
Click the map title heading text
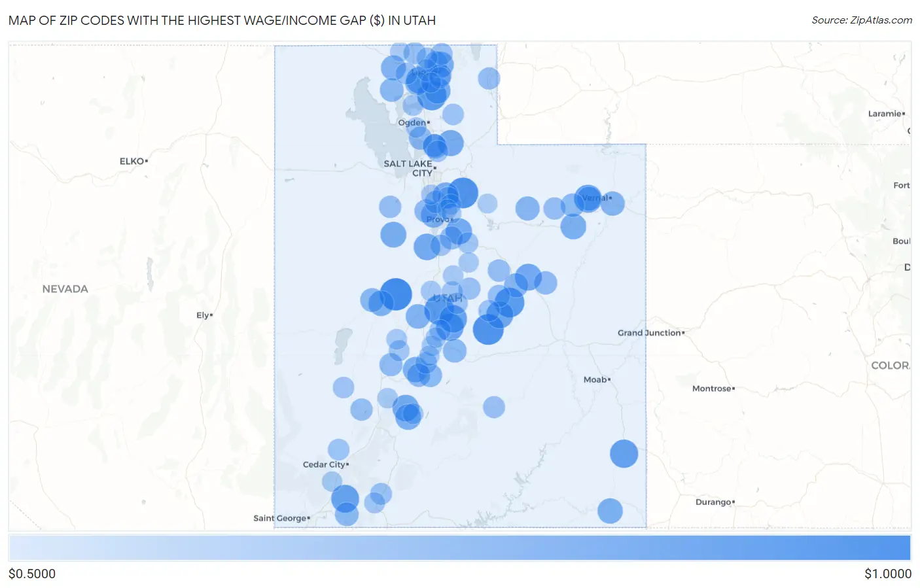(222, 20)
